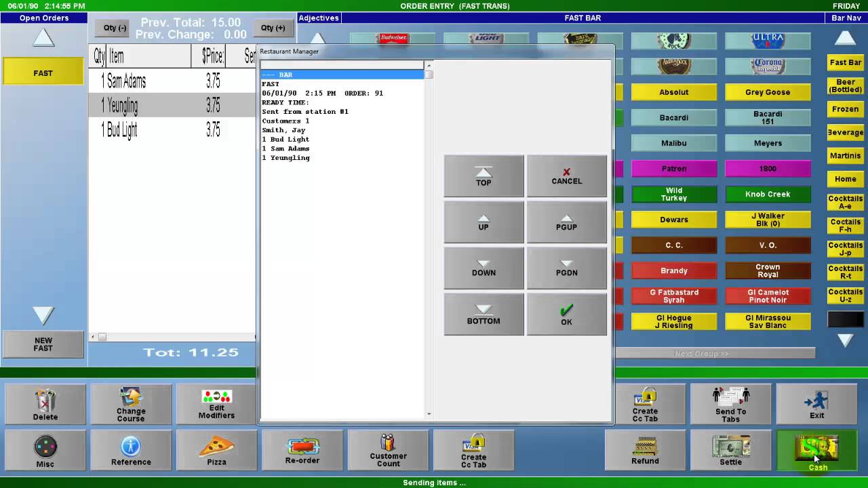The image size is (868, 488).
Task: Select the Pizza button
Action: [216, 451]
